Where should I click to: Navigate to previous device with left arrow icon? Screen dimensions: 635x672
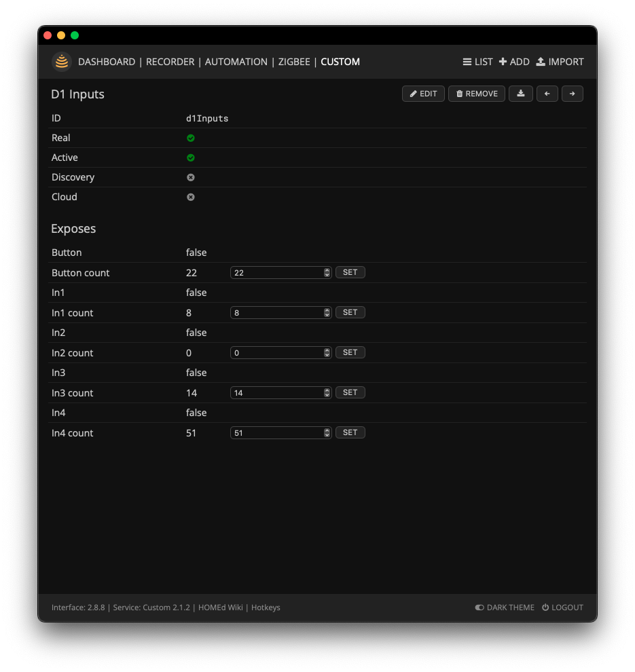click(547, 94)
